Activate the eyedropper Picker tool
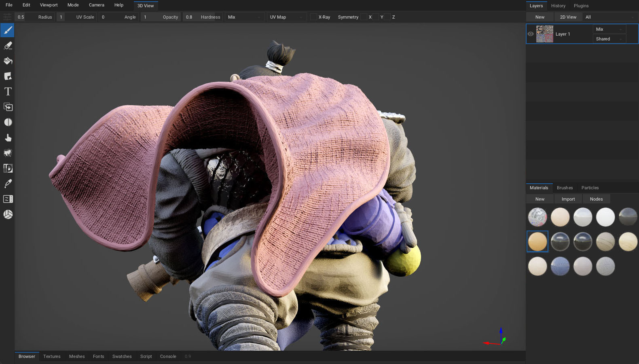The image size is (639, 364). point(8,184)
